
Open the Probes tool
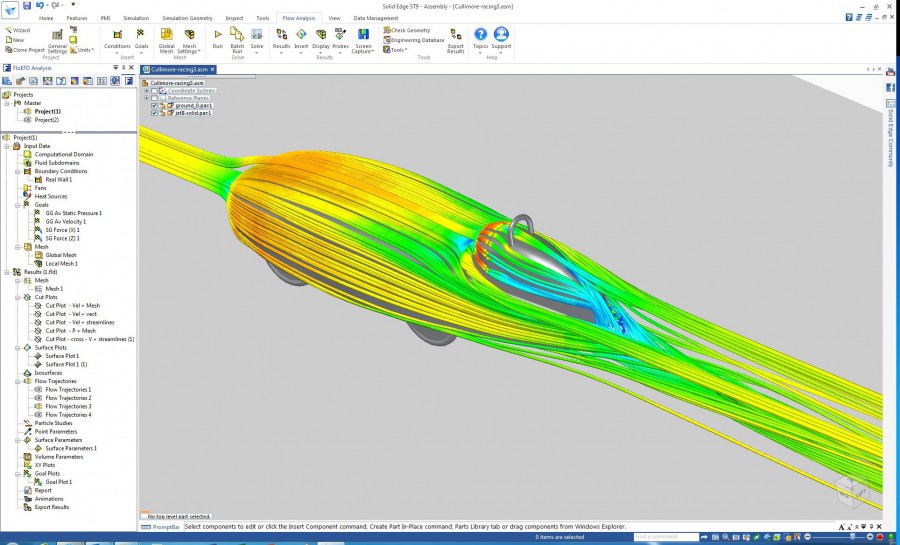click(340, 40)
